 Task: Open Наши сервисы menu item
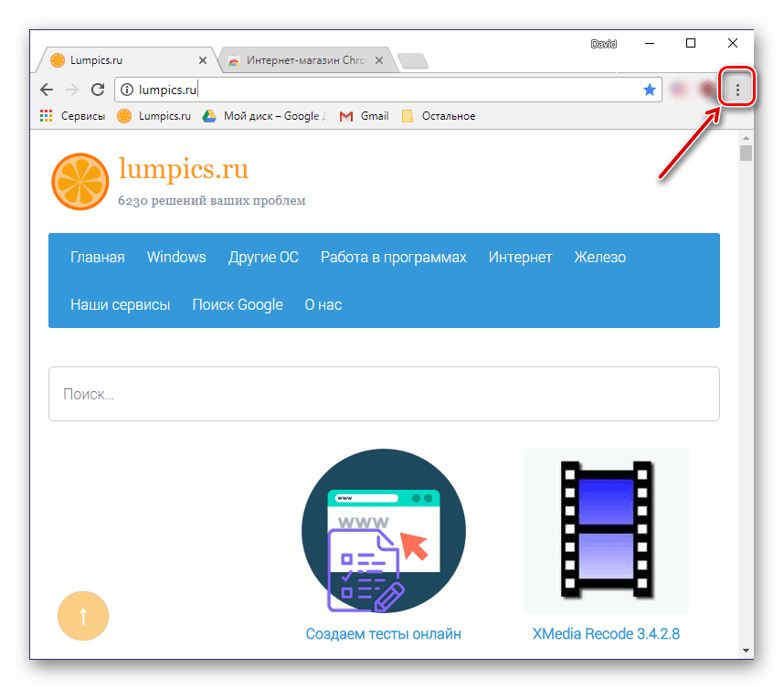(x=120, y=304)
